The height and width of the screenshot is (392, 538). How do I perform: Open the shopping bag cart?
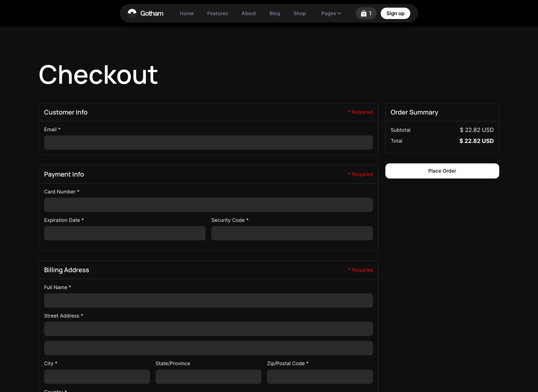364,13
